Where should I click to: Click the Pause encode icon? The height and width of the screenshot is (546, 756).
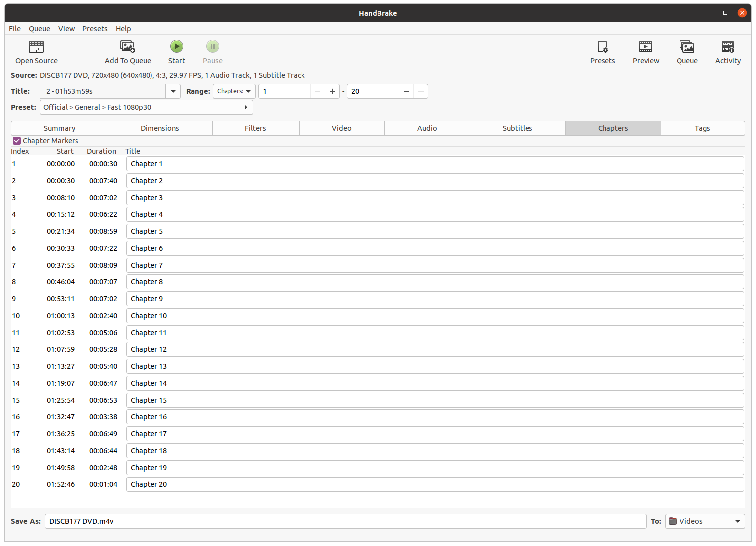pyautogui.click(x=212, y=52)
